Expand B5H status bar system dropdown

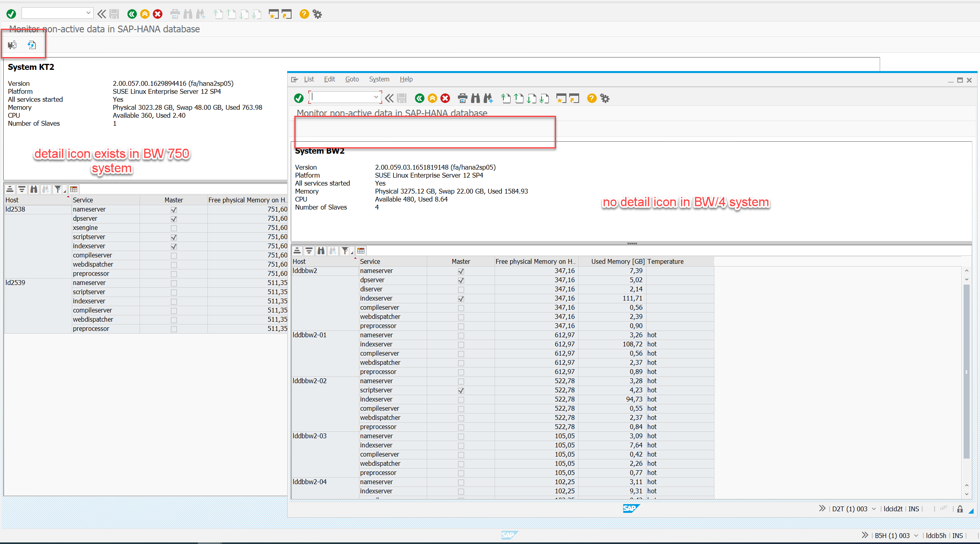[x=916, y=536]
